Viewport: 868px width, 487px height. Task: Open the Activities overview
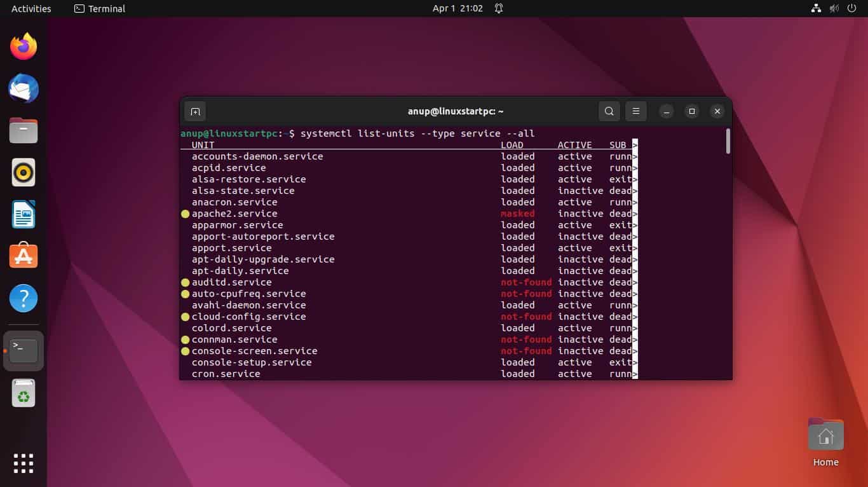[29, 8]
